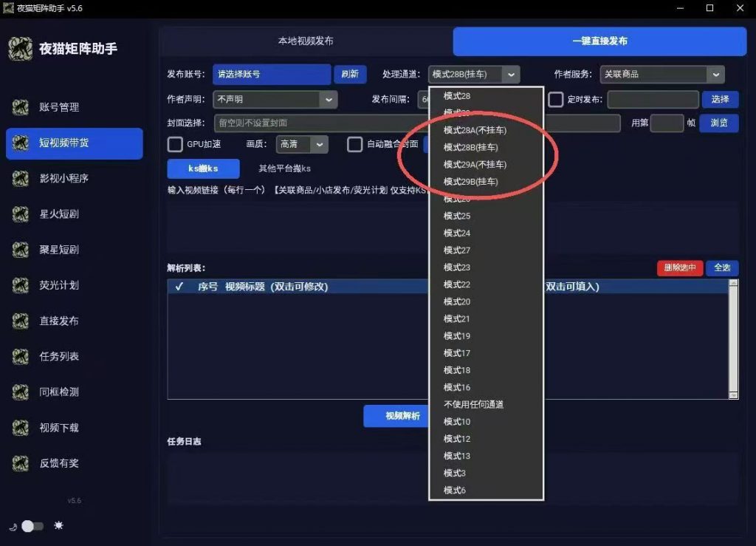The image size is (756, 546).
Task: Click the moon dark-mode icon
Action: (13, 527)
